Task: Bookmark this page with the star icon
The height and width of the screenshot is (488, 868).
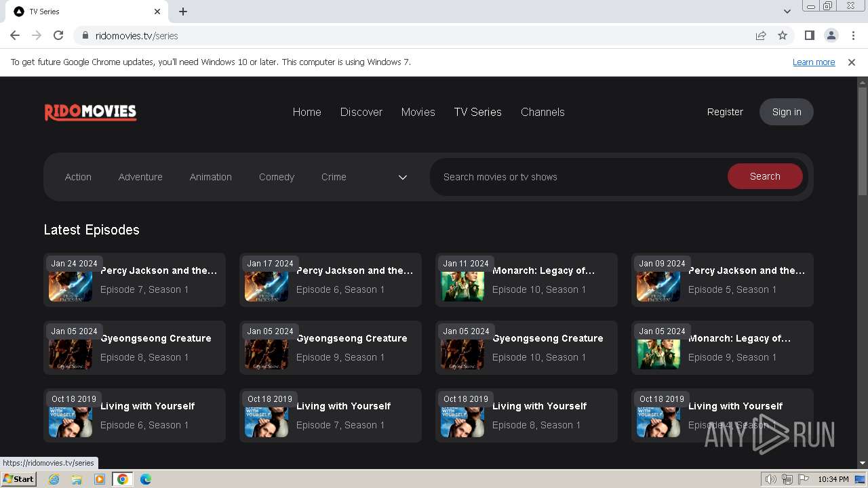Action: [x=783, y=35]
